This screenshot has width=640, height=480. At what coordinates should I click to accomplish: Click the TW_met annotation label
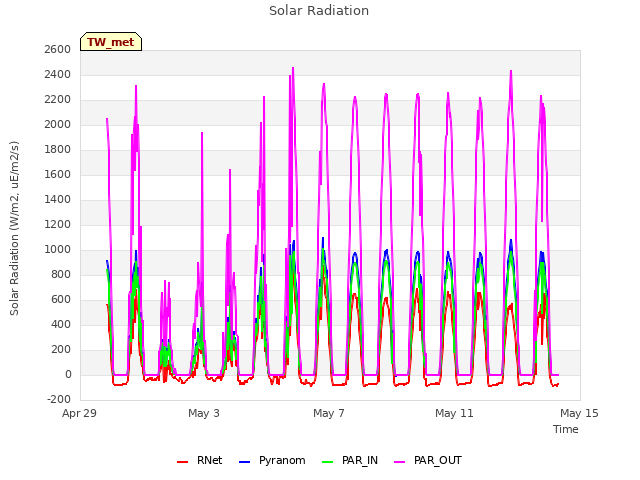tap(111, 42)
